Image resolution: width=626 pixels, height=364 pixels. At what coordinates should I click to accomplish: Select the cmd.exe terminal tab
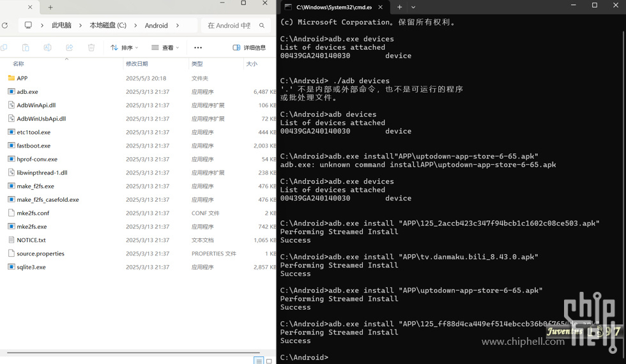pos(329,7)
